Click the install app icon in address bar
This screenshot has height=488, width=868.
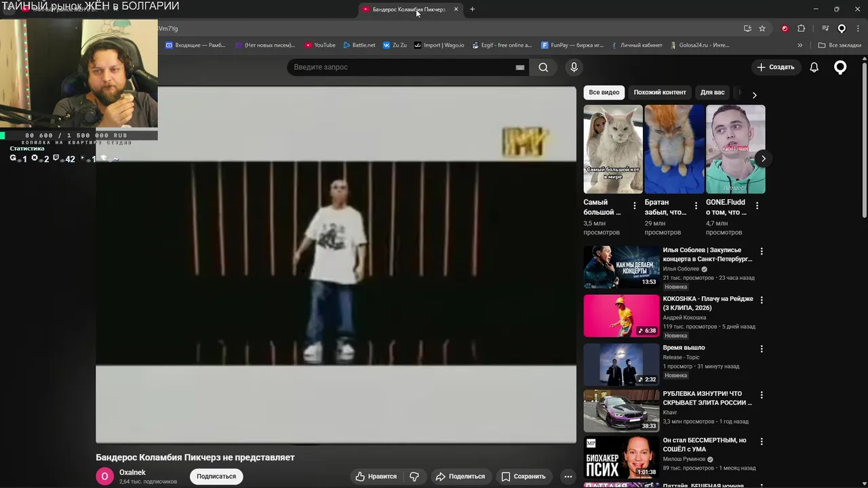(747, 28)
